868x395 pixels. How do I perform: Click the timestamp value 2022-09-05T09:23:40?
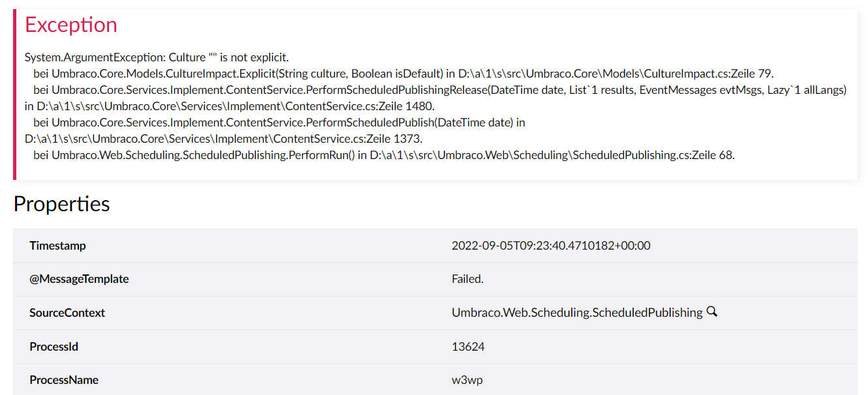click(x=551, y=246)
